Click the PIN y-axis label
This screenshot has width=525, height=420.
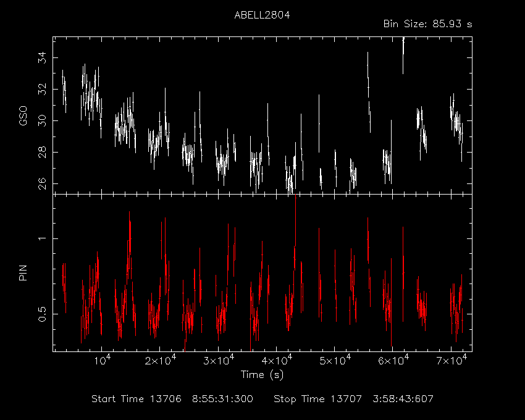coord(23,272)
